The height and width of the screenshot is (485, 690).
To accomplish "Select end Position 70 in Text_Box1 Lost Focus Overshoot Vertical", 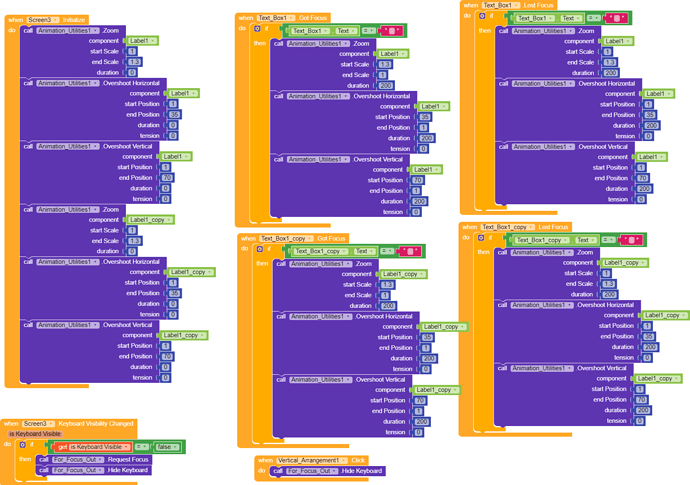I will point(642,178).
